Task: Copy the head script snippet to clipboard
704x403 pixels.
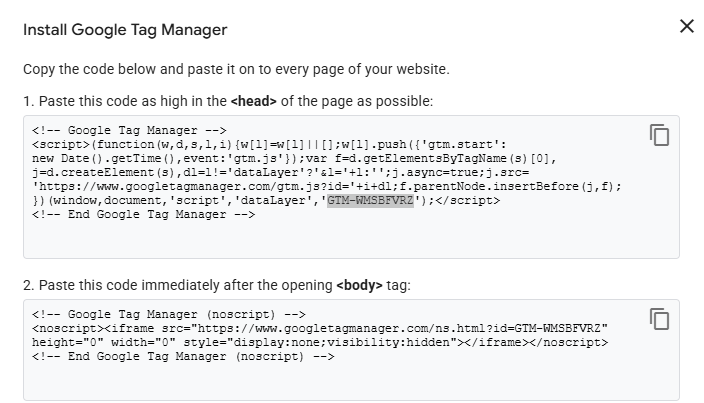Action: pos(659,135)
